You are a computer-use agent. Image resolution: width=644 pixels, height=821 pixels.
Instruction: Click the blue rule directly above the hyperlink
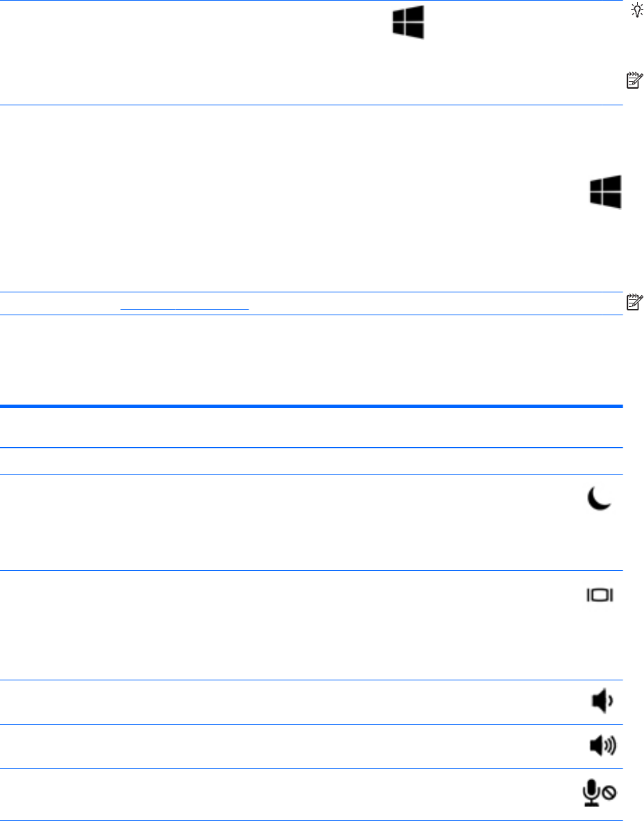pos(312,292)
